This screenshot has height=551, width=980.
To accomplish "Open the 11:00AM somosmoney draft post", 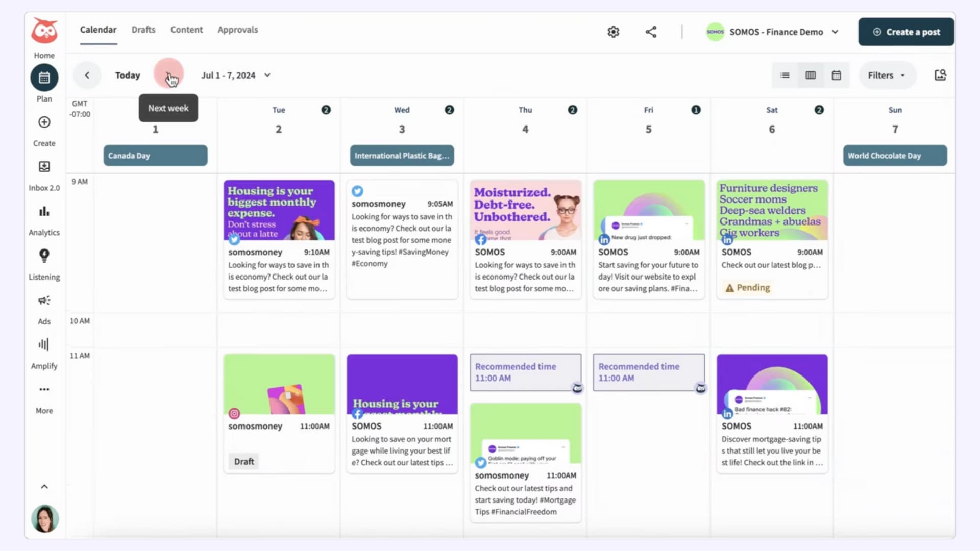I will tap(279, 413).
